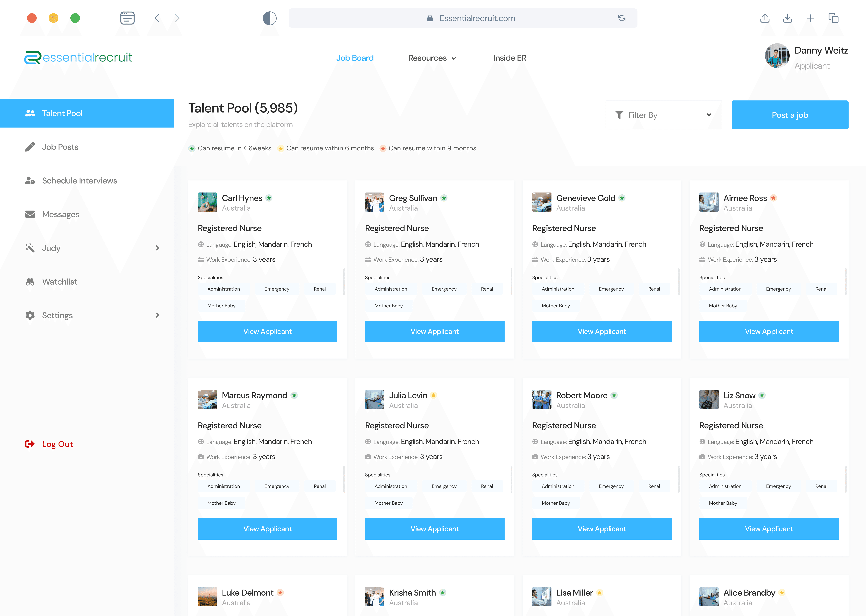Open the browser sidebar reader icon
This screenshot has width=866, height=616.
pos(127,18)
